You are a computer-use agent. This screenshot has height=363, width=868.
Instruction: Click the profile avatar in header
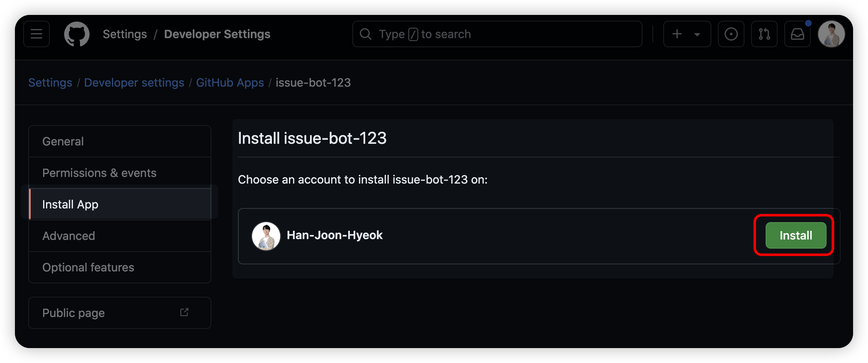pyautogui.click(x=831, y=34)
